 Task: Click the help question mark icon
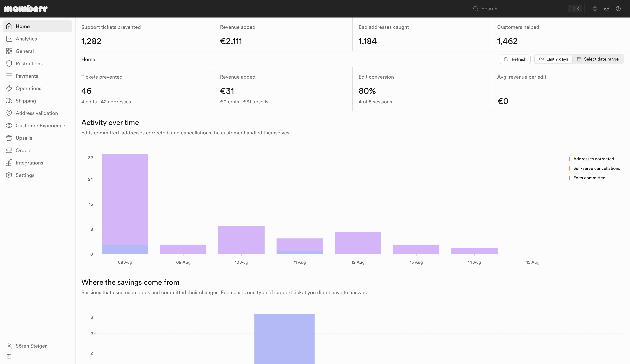(618, 9)
